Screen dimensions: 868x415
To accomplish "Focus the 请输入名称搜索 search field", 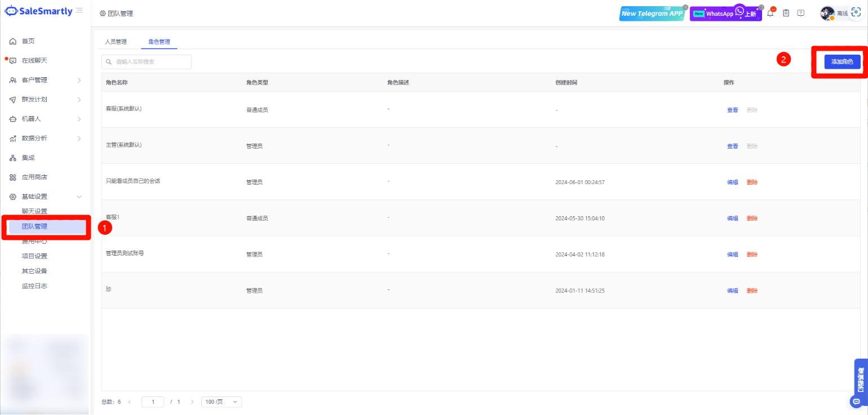I will pos(147,62).
